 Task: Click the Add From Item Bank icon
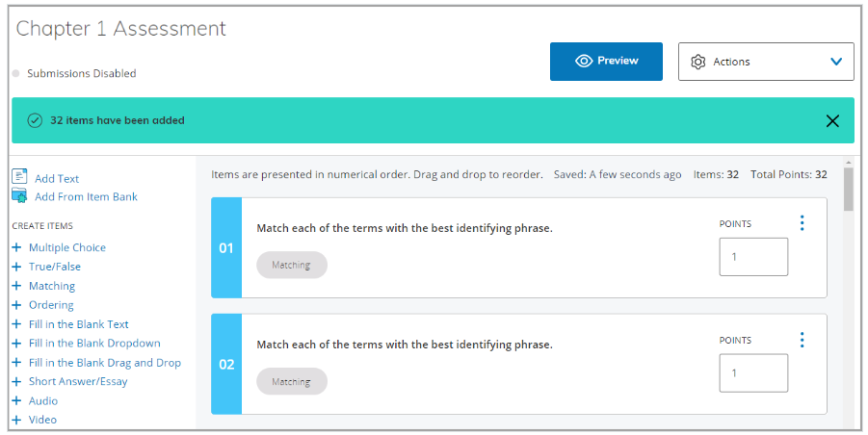point(19,196)
